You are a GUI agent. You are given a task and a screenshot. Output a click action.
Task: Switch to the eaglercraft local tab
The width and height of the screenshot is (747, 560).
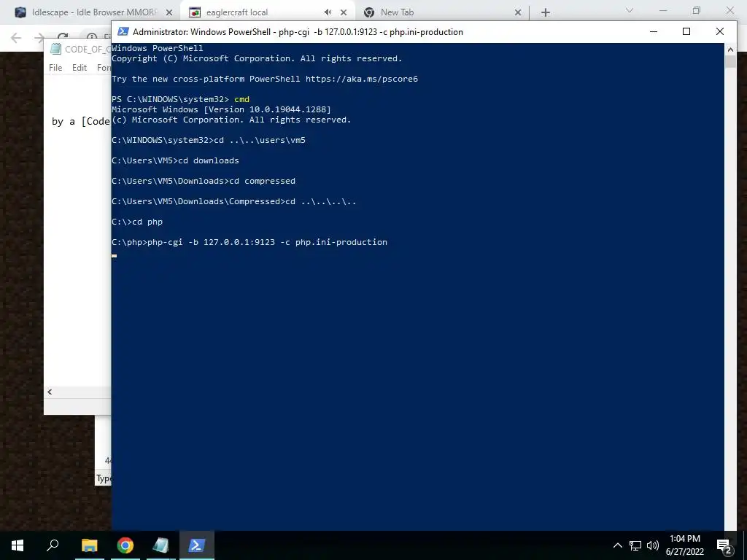click(x=267, y=12)
